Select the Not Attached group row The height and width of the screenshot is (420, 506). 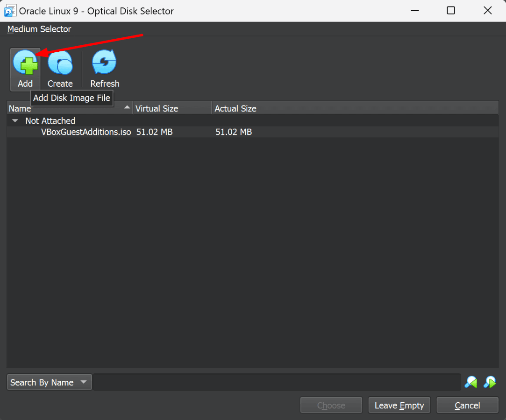50,120
